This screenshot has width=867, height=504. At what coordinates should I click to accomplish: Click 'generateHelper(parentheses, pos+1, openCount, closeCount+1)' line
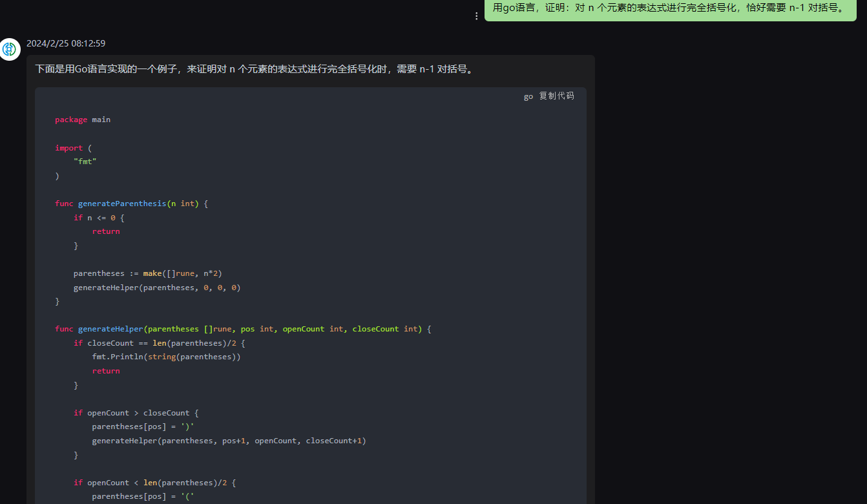pos(229,441)
